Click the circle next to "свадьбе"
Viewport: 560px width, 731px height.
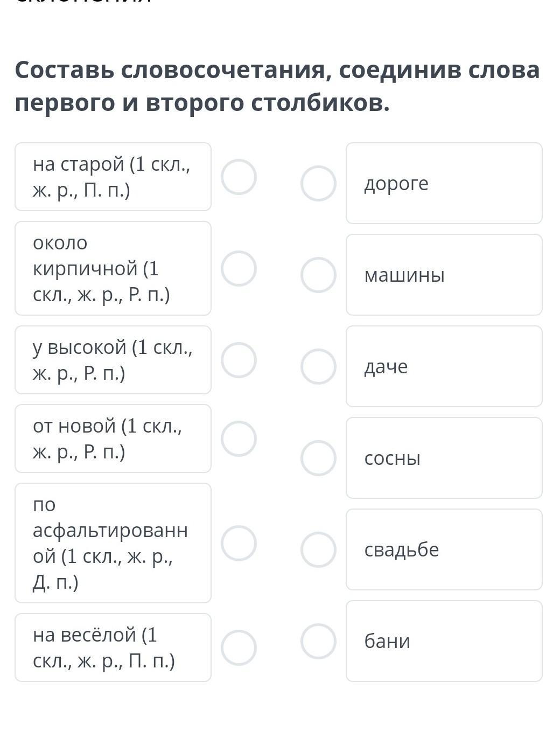(x=318, y=549)
